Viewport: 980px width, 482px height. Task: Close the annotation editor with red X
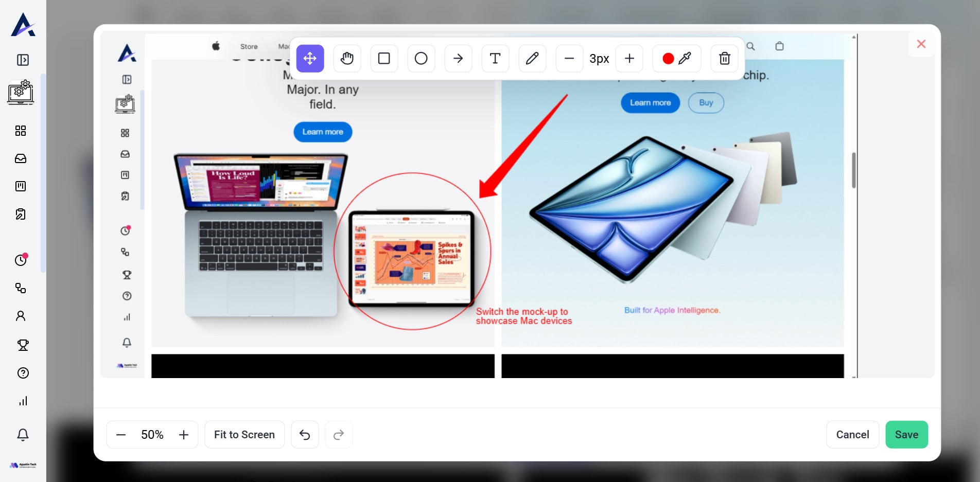click(921, 44)
